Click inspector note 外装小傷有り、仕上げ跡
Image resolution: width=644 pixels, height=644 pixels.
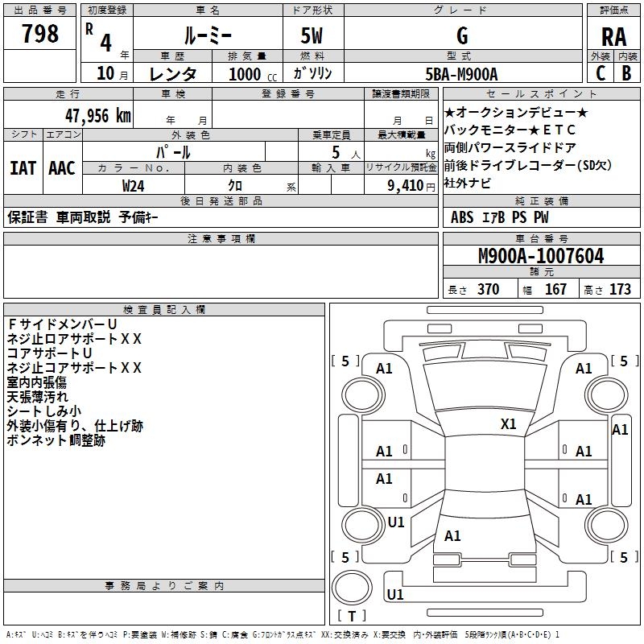[75, 426]
